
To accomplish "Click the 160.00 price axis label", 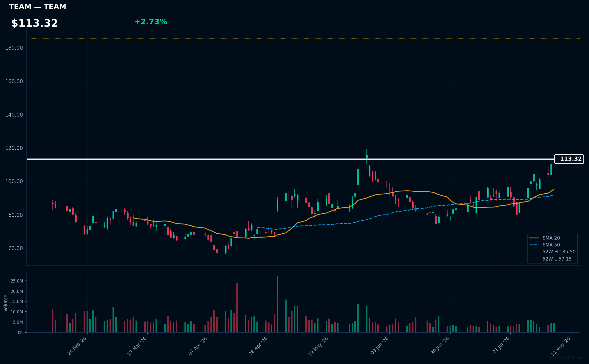I will pos(14,81).
